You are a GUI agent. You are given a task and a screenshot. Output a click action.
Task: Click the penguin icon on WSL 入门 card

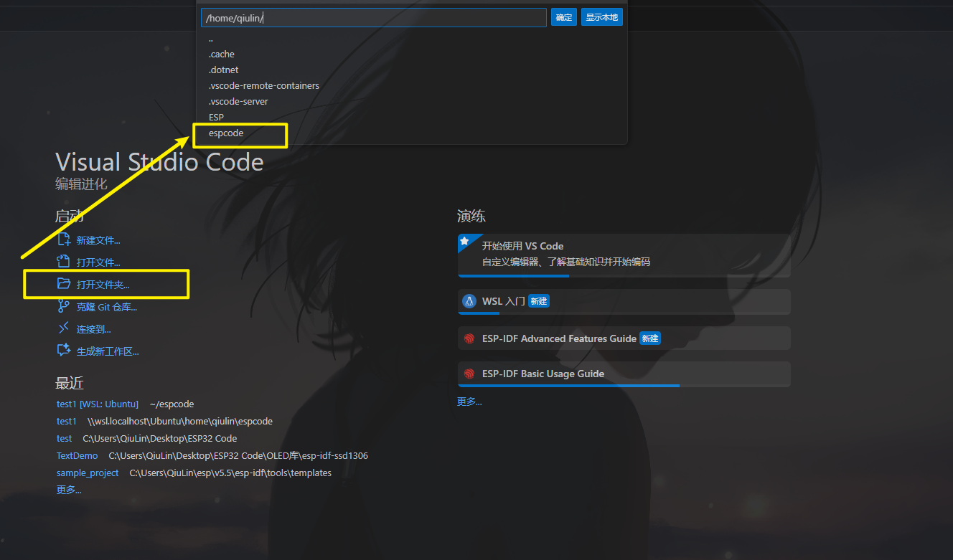(x=469, y=301)
